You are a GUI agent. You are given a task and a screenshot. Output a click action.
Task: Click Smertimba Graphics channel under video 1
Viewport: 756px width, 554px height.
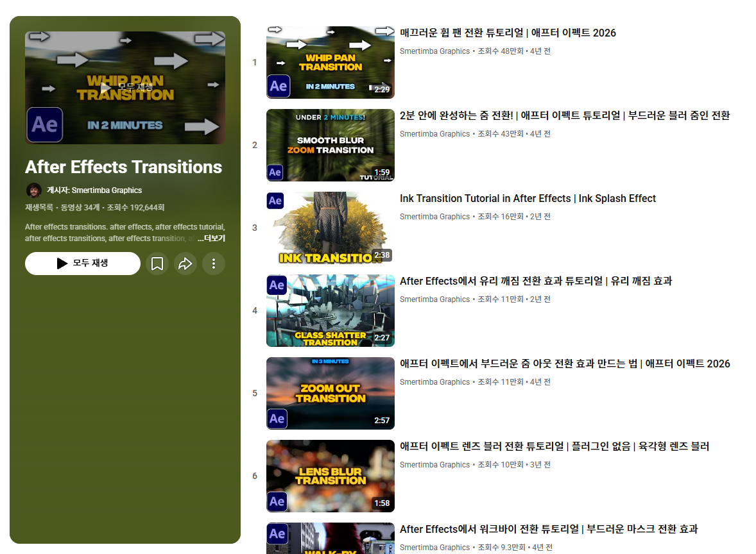click(434, 51)
